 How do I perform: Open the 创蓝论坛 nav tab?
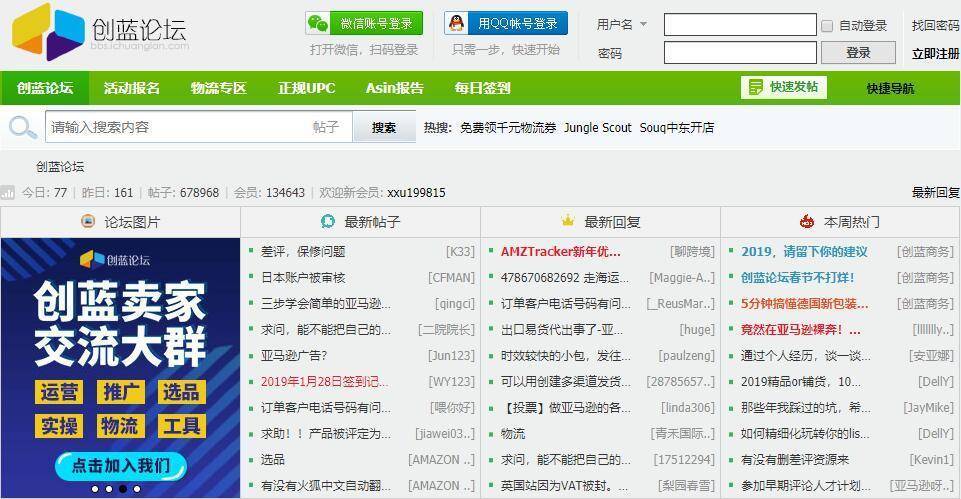(45, 88)
